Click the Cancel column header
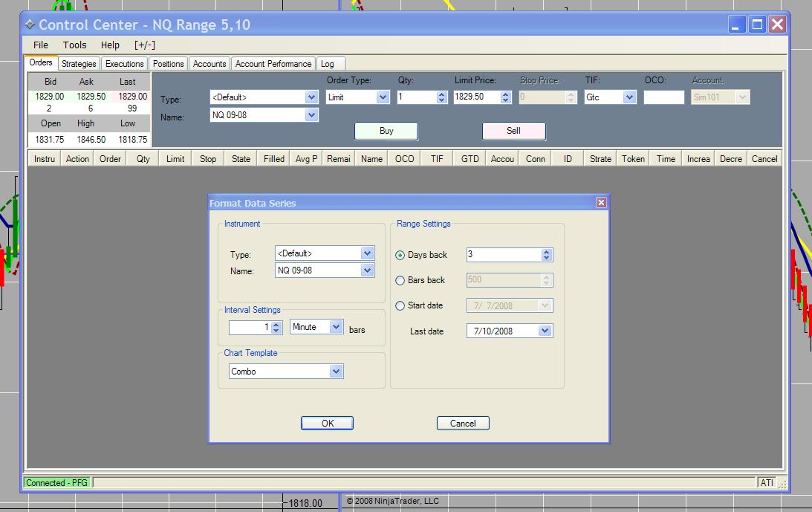Screen dimensions: 812x512 764,158
